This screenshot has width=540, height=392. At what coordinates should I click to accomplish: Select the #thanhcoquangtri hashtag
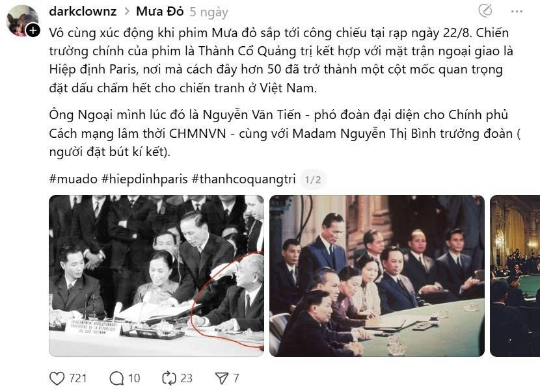pos(243,179)
